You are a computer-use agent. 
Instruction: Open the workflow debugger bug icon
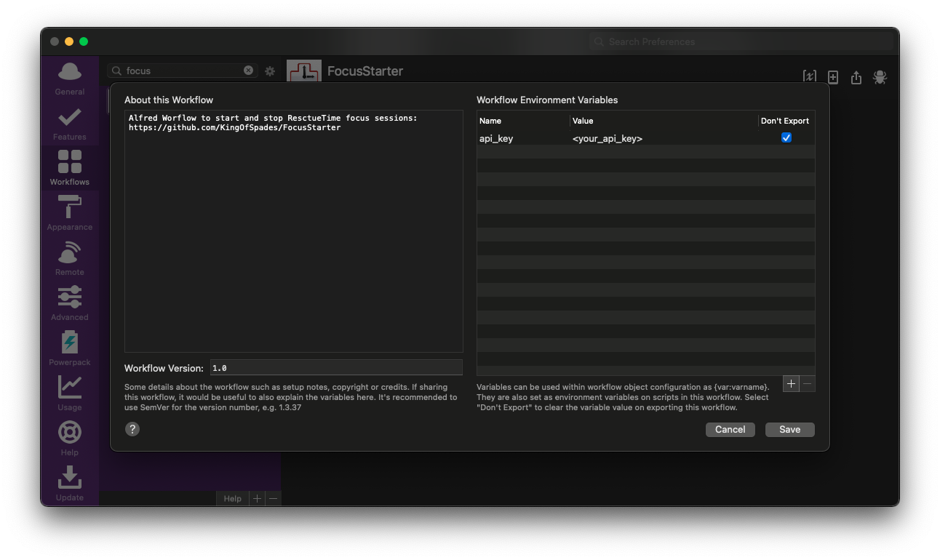880,77
